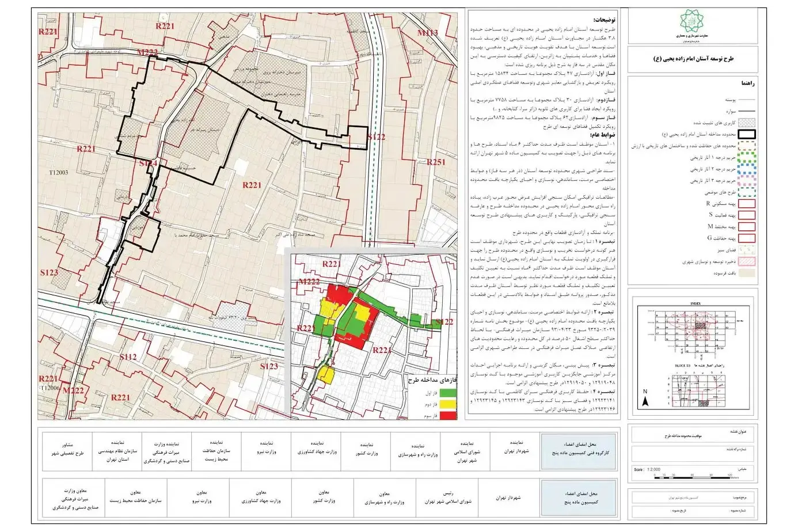798x532 pixels.
Task: Click the 'M222' label in the phases inset map
Action: coord(309,282)
